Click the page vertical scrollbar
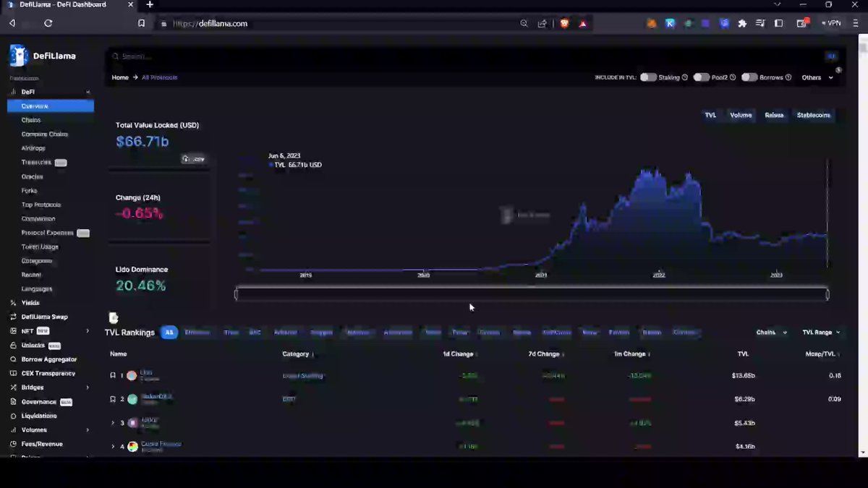 pos(863,246)
